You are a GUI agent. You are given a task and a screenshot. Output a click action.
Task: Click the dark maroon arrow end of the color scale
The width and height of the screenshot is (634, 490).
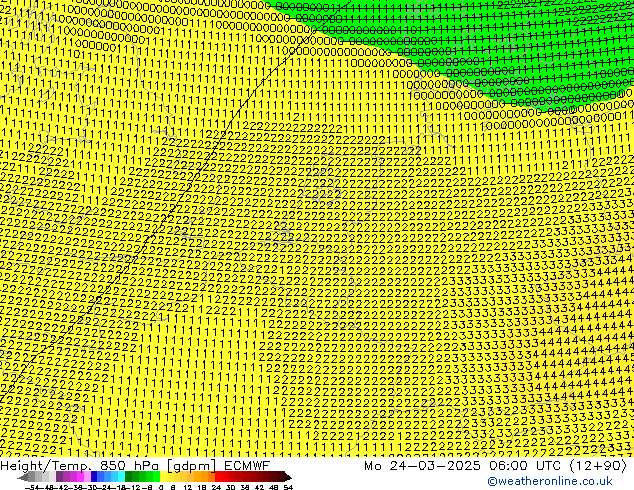click(288, 477)
